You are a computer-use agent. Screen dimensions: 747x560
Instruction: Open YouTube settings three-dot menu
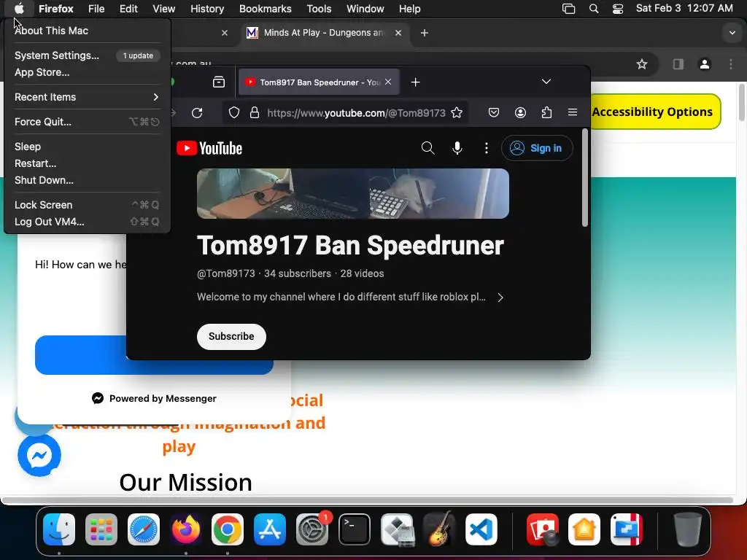pyautogui.click(x=486, y=148)
